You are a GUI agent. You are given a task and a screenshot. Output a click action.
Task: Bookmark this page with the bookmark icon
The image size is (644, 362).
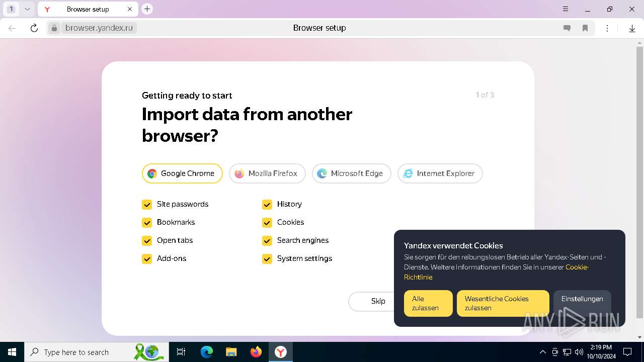click(x=585, y=28)
